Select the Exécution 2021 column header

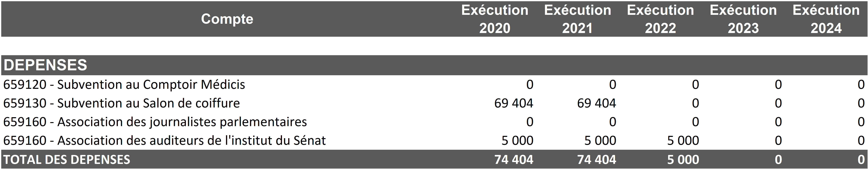click(577, 19)
